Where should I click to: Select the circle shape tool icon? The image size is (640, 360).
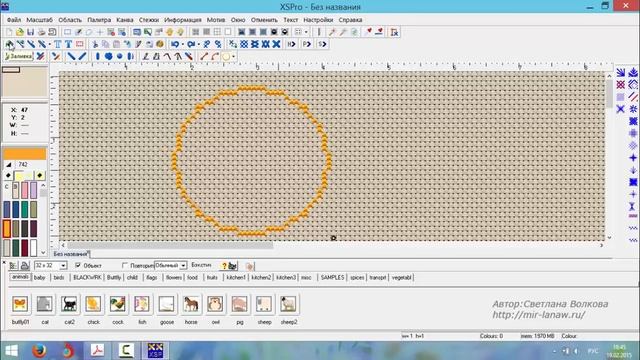click(226, 56)
